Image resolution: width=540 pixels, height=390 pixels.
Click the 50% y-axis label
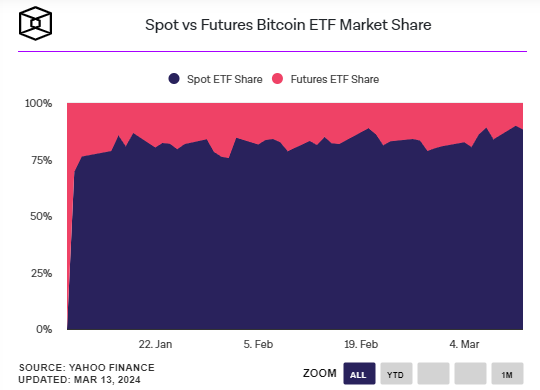point(41,216)
